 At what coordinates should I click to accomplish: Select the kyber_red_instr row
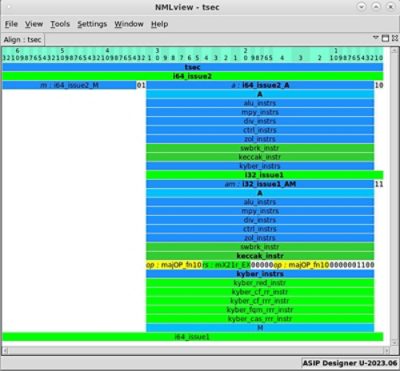pos(260,283)
